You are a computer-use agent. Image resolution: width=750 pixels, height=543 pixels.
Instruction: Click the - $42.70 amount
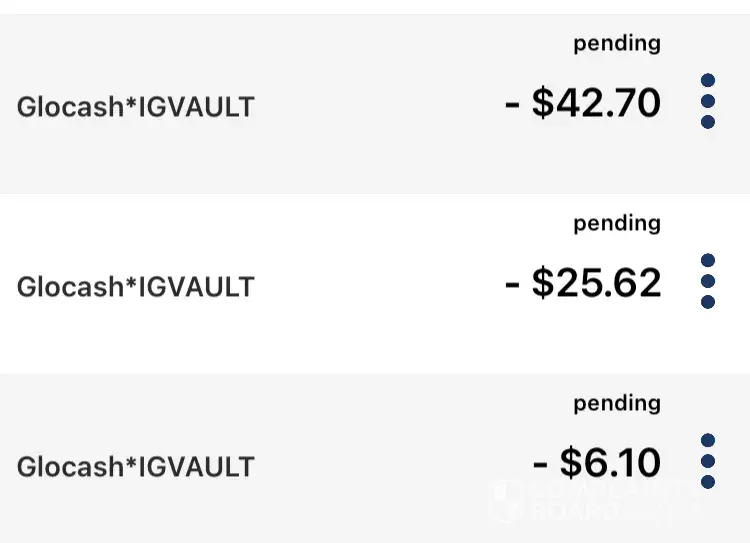[x=584, y=103]
